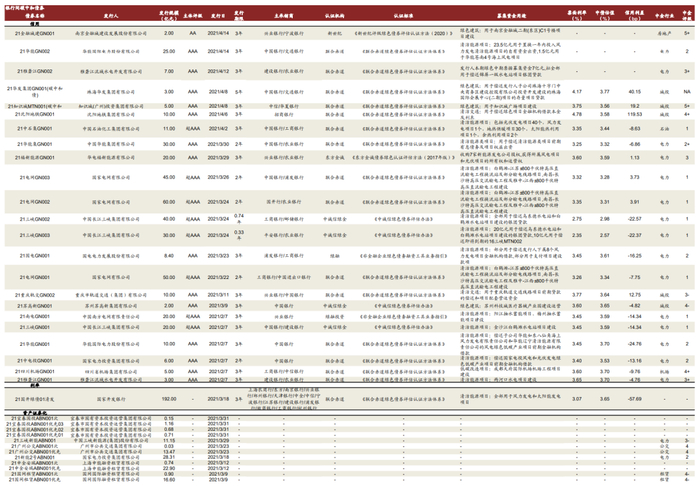Select the 192.00 issue size cell
The height and width of the screenshot is (486, 700).
tap(169, 399)
